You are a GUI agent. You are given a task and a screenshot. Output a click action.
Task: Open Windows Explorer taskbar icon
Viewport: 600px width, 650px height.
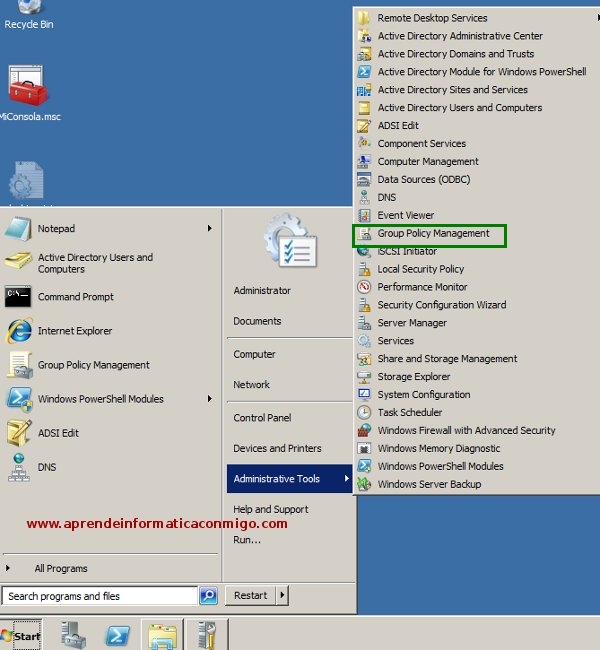(162, 636)
